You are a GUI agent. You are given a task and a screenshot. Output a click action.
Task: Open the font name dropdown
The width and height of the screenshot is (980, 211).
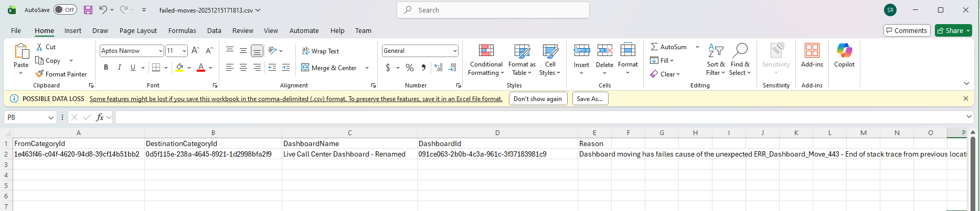click(161, 51)
